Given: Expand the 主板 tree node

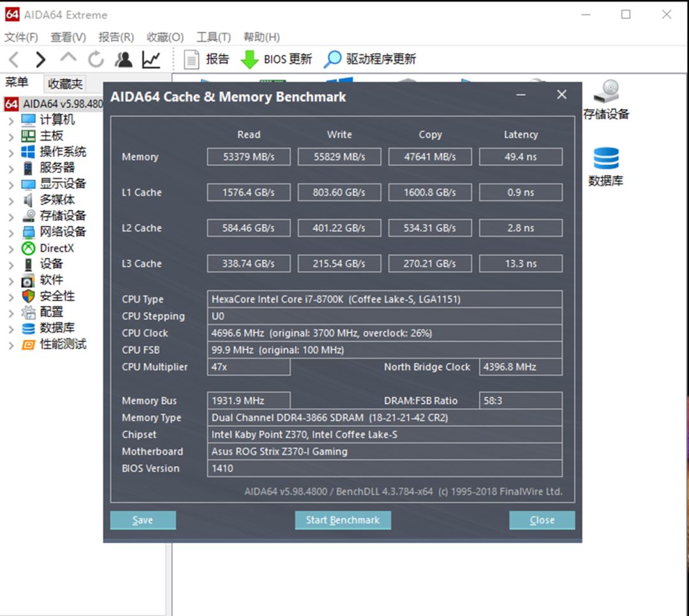Looking at the screenshot, I should (x=11, y=137).
